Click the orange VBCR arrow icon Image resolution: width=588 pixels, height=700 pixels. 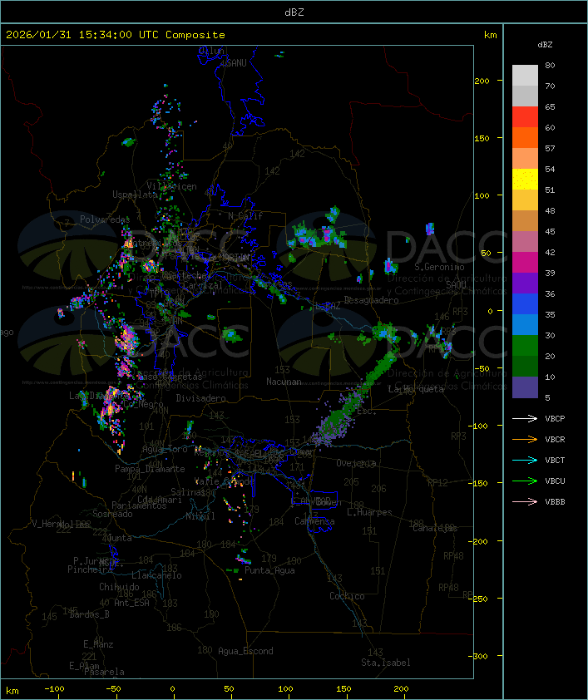526,439
